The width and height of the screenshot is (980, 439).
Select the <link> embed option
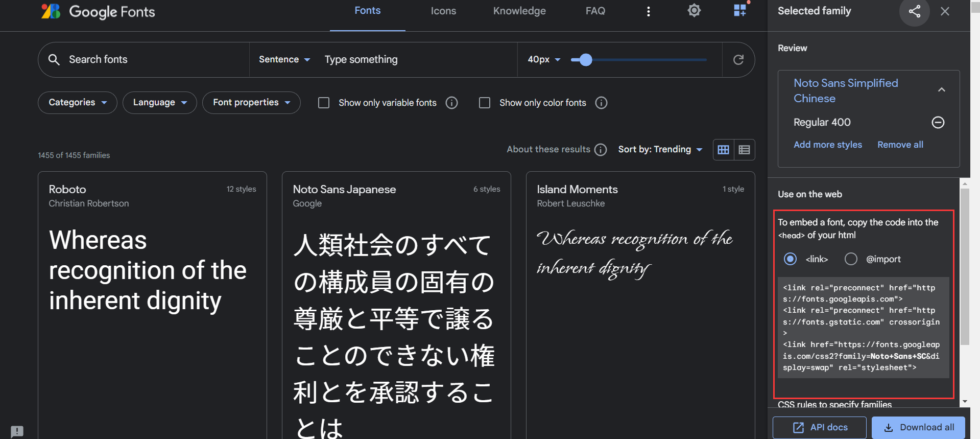790,259
